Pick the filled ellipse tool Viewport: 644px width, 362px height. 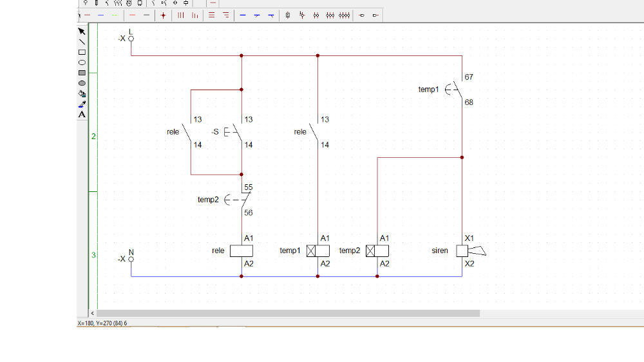82,83
